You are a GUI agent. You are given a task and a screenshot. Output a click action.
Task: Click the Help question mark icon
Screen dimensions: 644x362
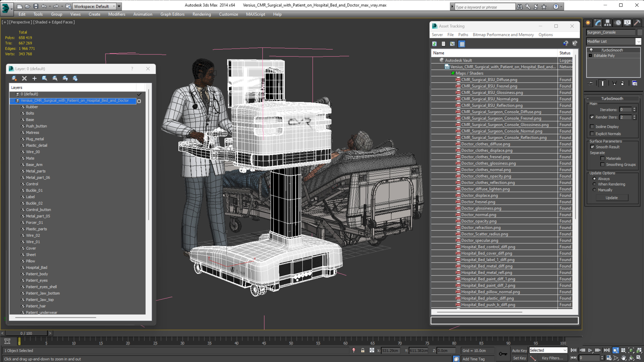coord(556,7)
